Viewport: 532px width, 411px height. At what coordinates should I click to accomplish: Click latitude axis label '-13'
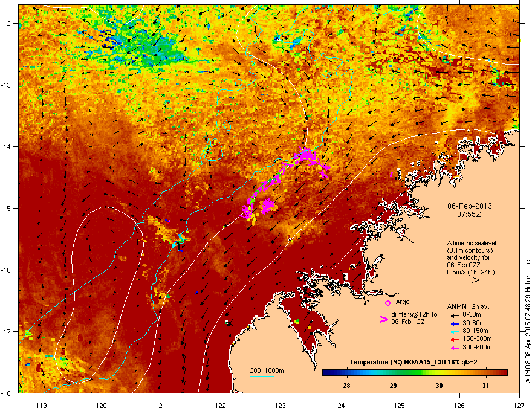[6, 85]
